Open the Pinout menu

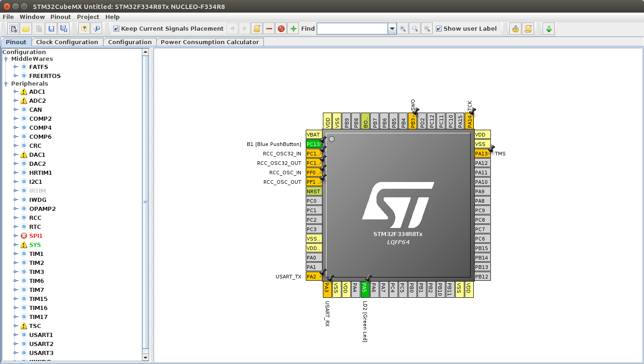[60, 17]
